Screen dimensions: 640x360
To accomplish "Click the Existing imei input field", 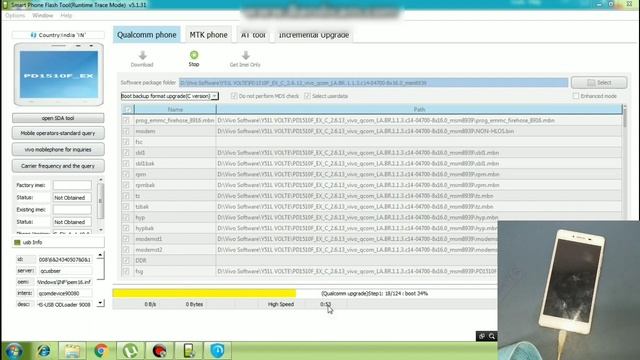I will (x=72, y=210).
